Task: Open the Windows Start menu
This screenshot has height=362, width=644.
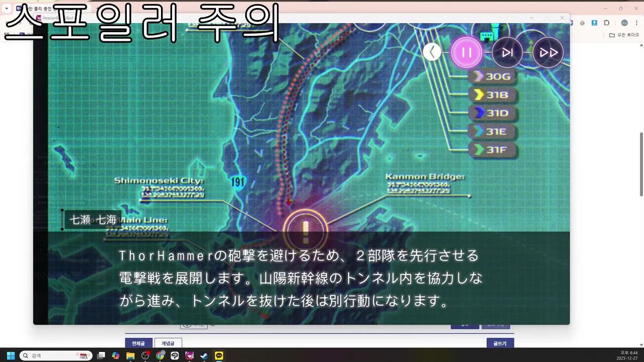Action: [x=11, y=355]
